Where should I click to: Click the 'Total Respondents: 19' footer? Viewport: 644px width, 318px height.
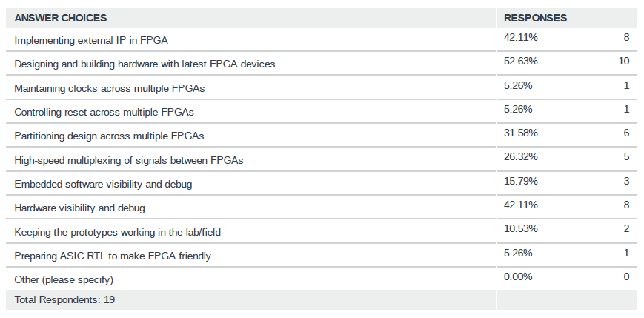pos(64,299)
